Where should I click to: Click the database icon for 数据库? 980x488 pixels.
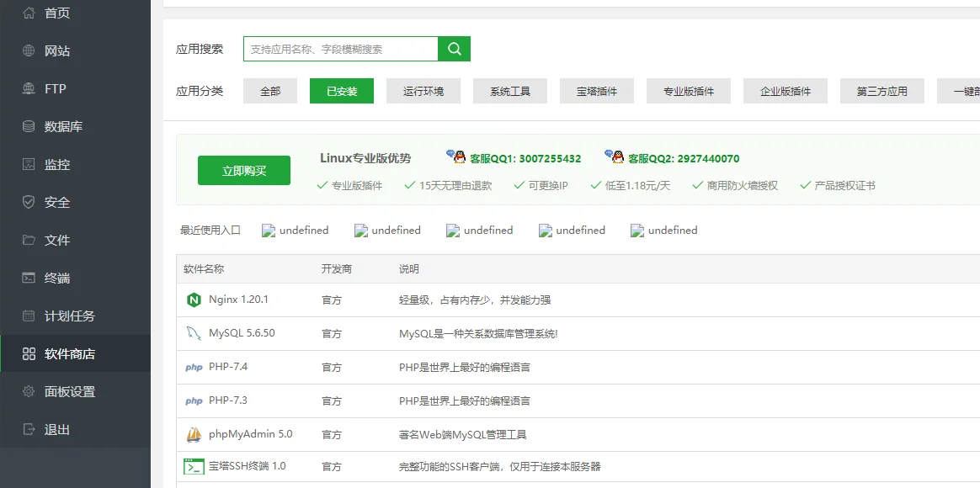[29, 127]
